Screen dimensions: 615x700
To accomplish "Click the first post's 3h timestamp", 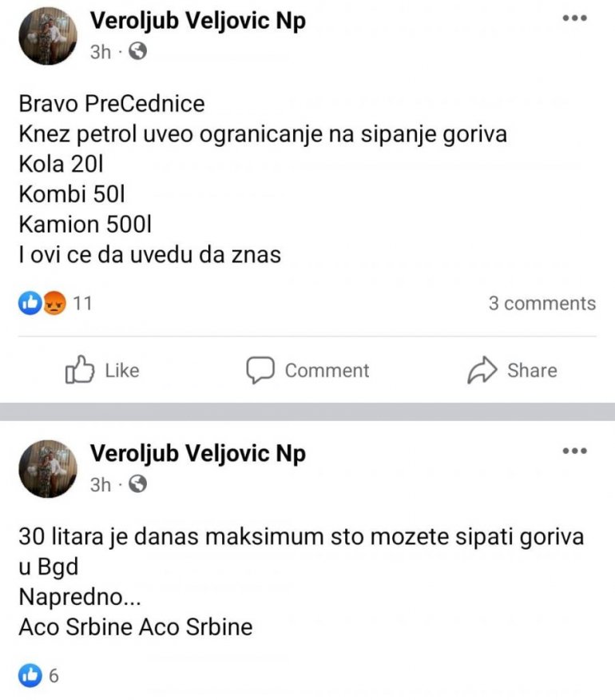I will (x=100, y=52).
